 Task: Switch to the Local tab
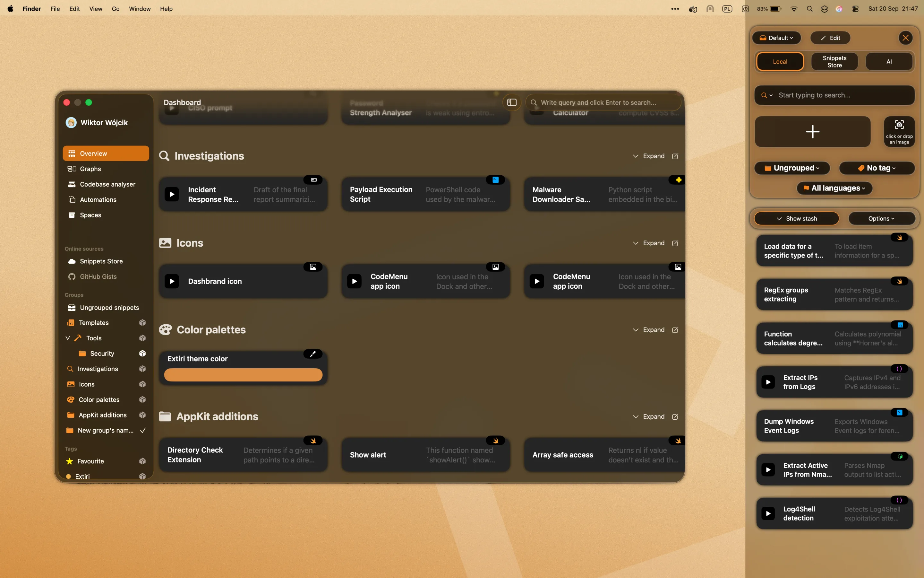click(x=780, y=62)
